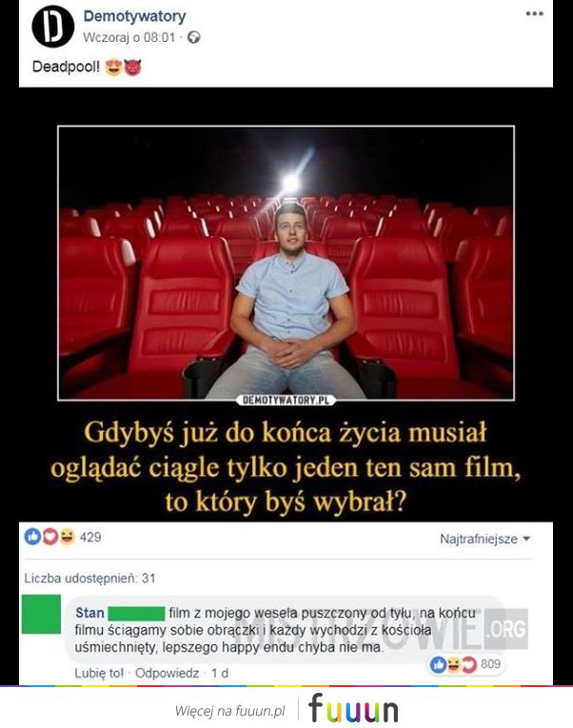The width and height of the screenshot is (573, 728).
Task: Open Liczba udostępnień: 31 shares list
Action: tap(89, 578)
